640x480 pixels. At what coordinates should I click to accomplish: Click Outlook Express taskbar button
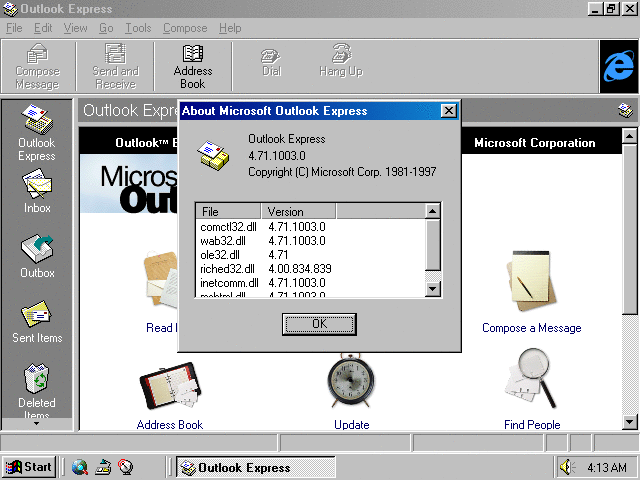pyautogui.click(x=256, y=467)
